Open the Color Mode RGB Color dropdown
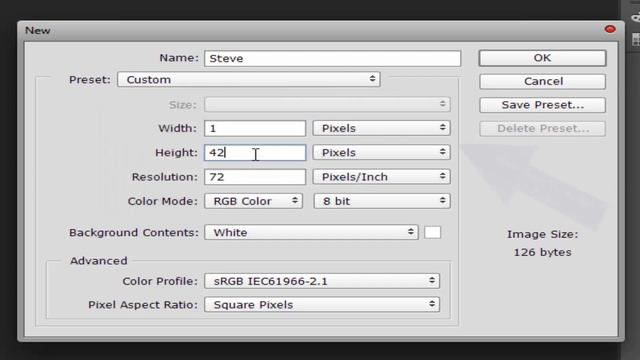This screenshot has height=360, width=640. [x=253, y=201]
